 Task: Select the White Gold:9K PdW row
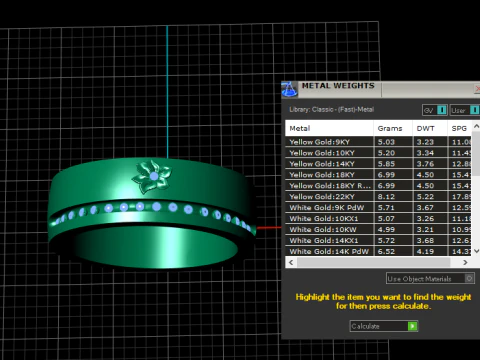(x=378, y=207)
